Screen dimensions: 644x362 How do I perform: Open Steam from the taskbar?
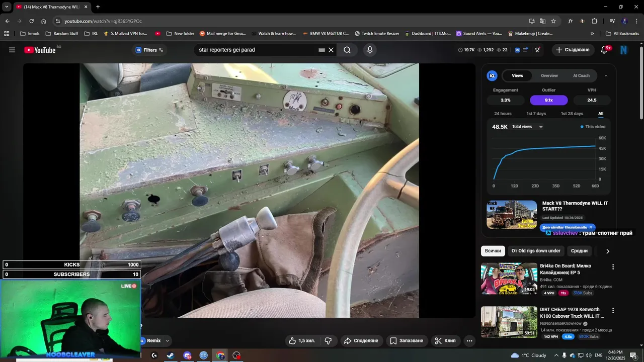171,355
